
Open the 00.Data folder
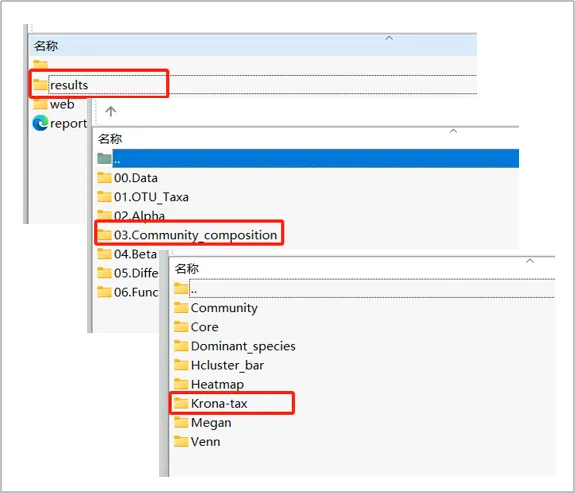click(x=128, y=178)
